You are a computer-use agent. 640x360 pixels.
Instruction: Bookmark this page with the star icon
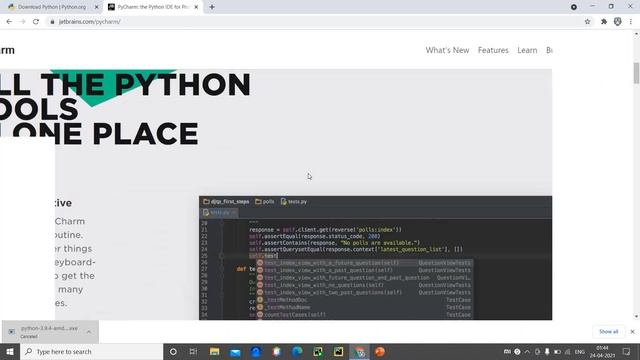[x=587, y=22]
